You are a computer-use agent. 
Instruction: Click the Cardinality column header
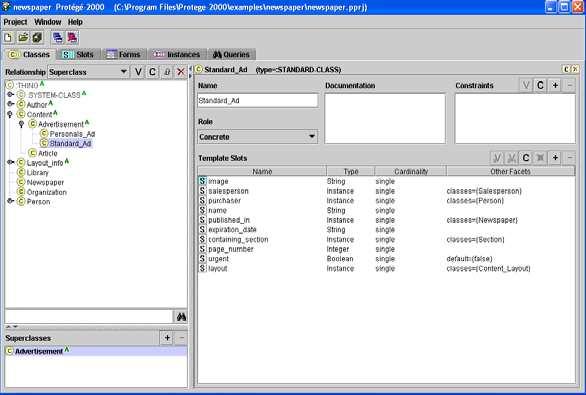tap(411, 172)
